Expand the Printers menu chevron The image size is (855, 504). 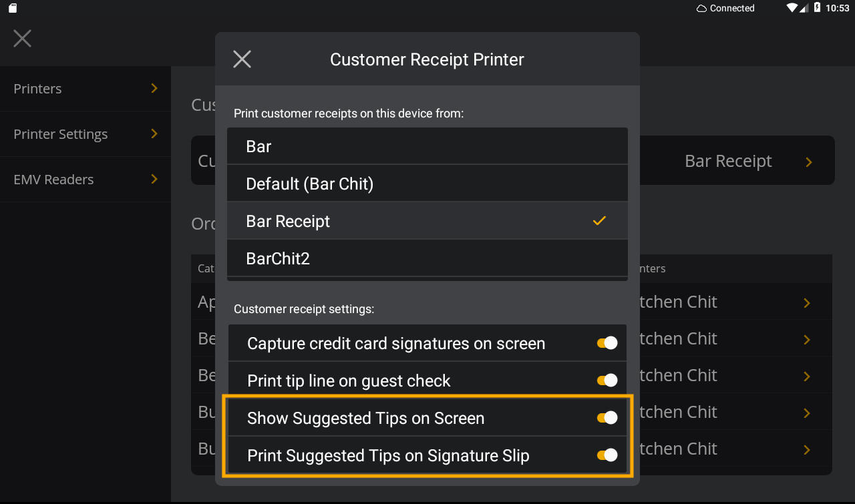coord(154,88)
